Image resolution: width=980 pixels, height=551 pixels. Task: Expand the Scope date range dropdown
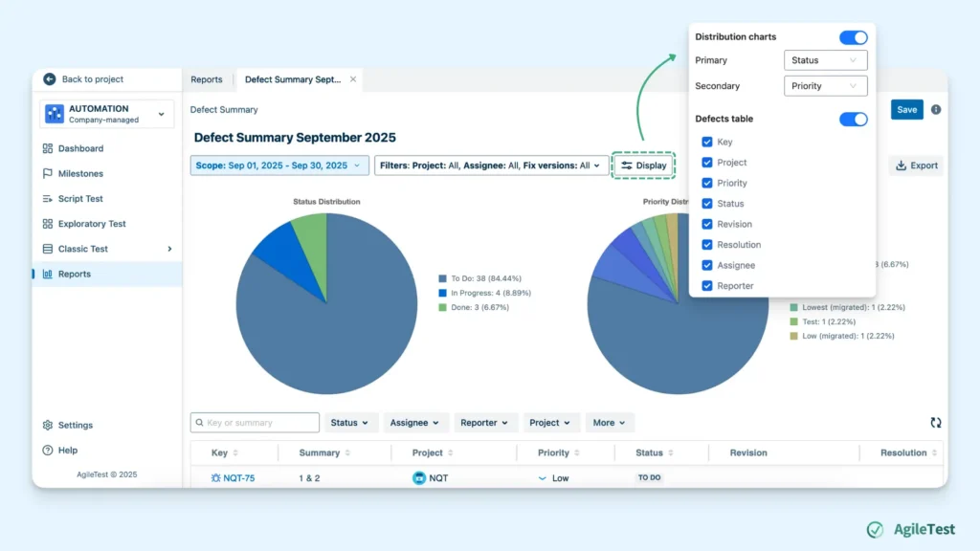[x=279, y=165]
